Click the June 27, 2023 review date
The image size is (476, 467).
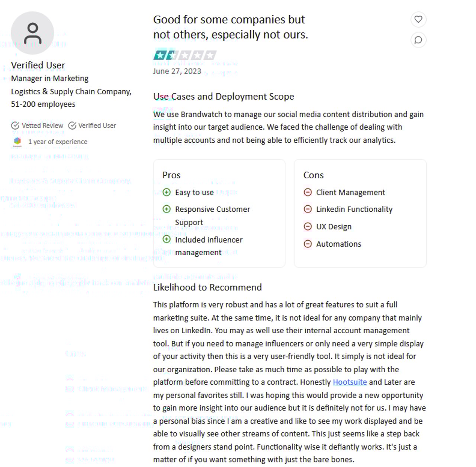click(177, 71)
